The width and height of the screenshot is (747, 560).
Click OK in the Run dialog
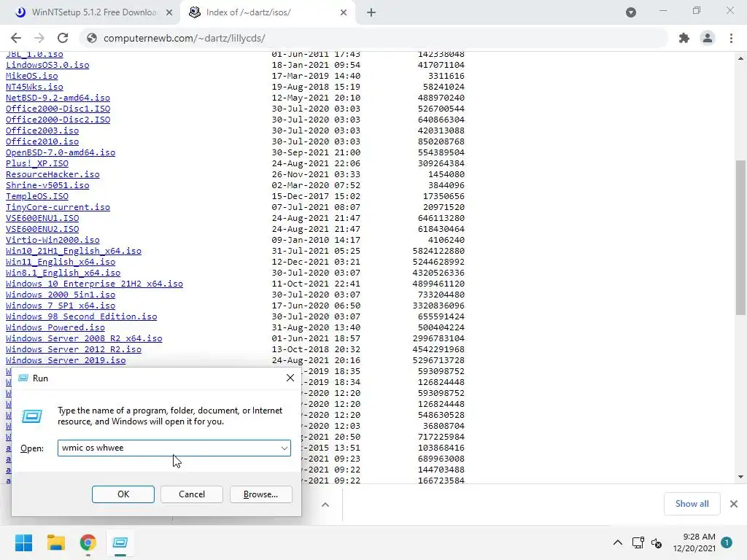[123, 494]
